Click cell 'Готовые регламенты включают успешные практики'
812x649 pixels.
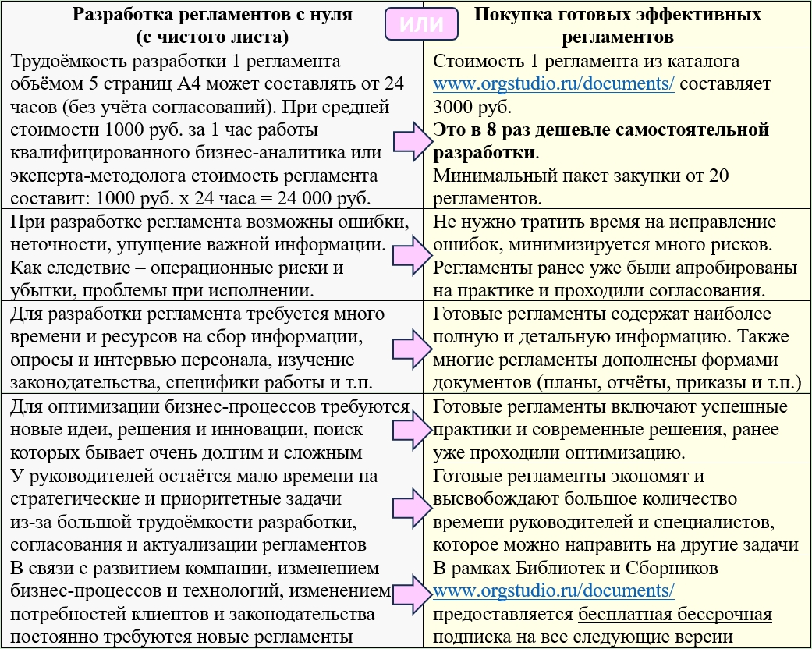617,428
